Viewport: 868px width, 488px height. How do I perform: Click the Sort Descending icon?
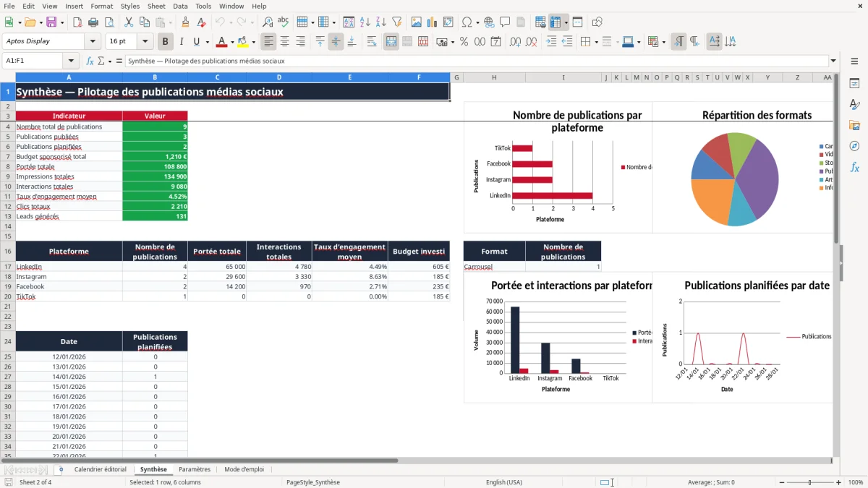380,22
